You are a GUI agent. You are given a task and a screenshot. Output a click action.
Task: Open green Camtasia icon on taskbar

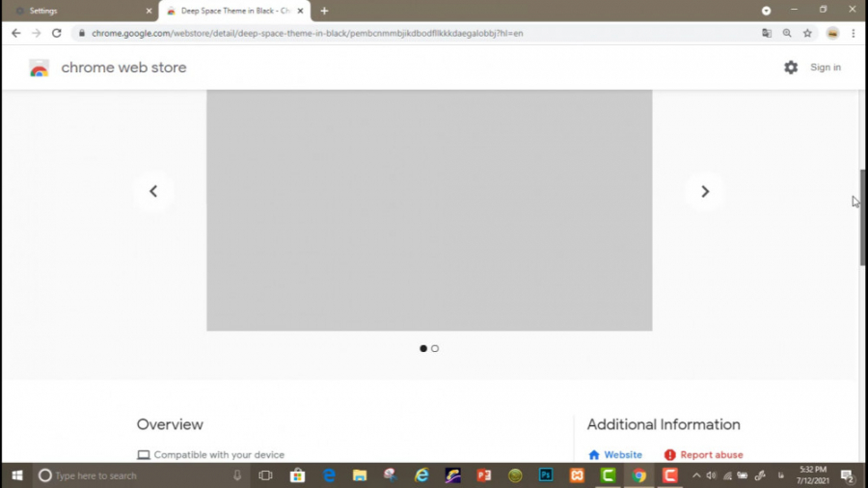tap(608, 475)
